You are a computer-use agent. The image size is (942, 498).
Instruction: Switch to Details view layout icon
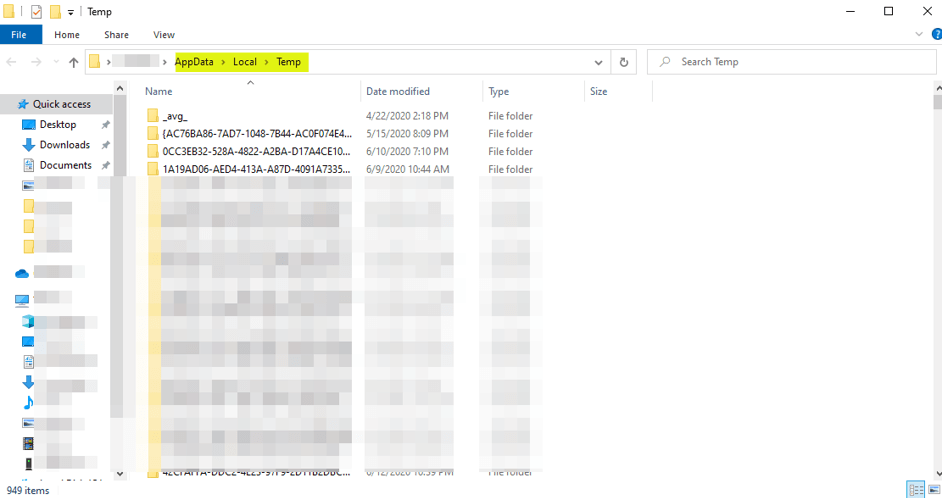[916, 490]
